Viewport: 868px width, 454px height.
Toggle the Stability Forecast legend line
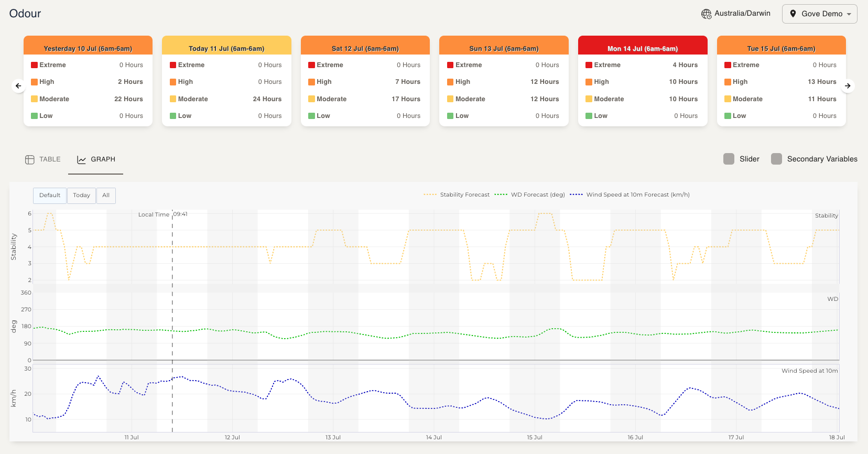pos(430,194)
